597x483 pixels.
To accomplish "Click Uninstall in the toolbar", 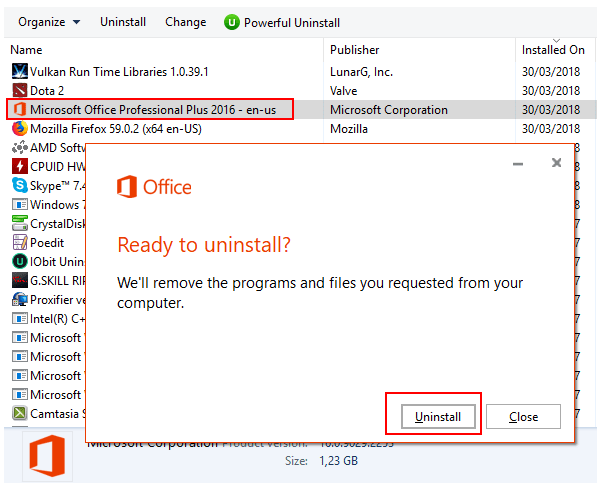I will (x=123, y=22).
